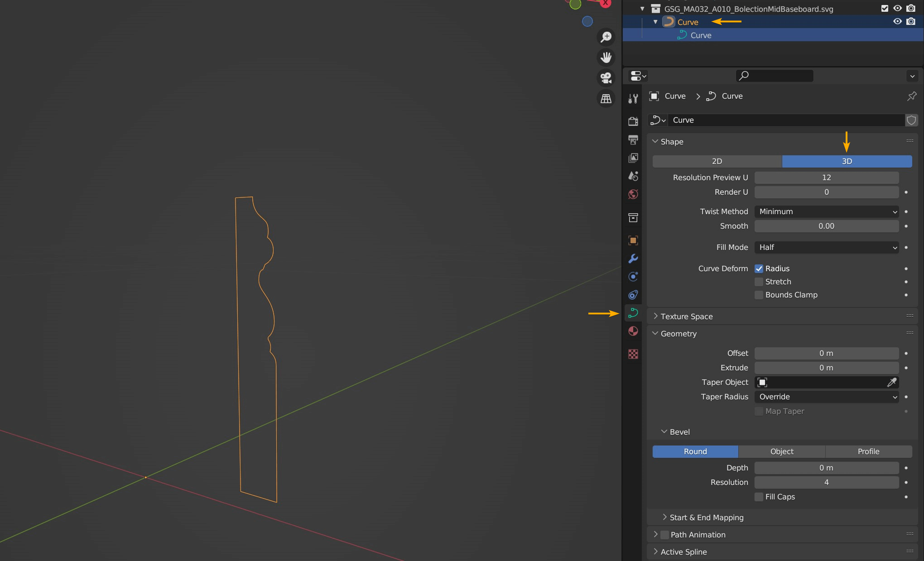
Task: Open Collection properties tab
Action: point(633,217)
